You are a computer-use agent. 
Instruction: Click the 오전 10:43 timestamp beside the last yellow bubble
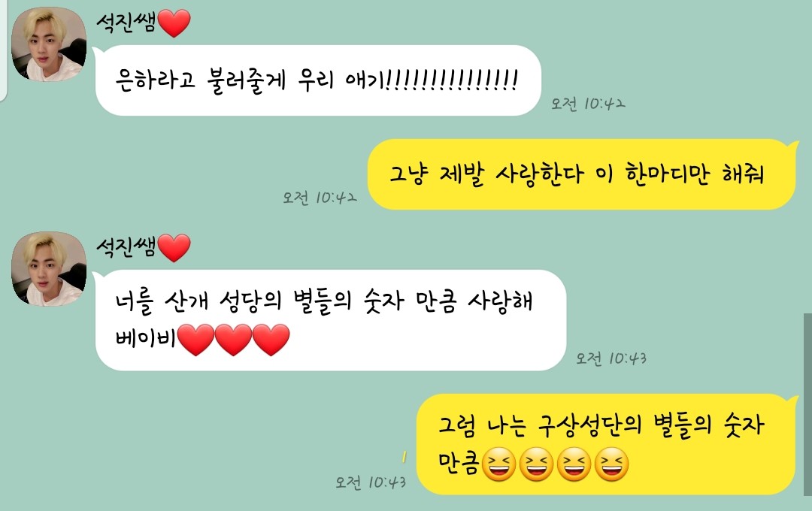[370, 482]
